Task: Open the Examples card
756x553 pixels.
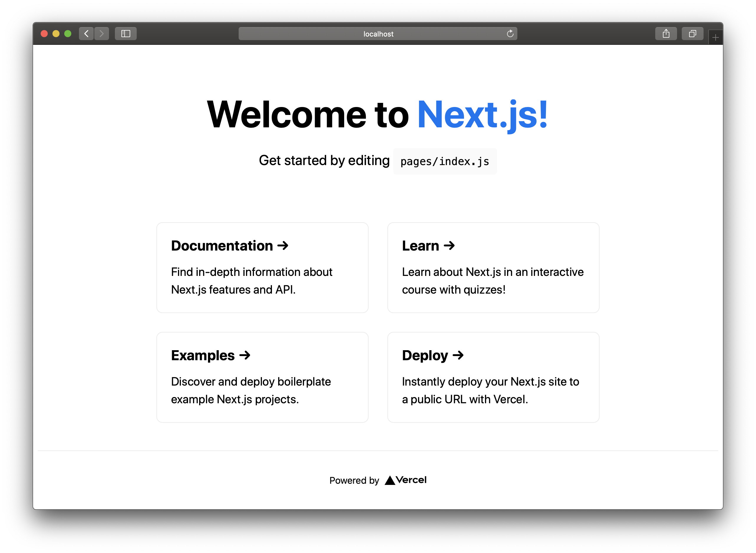Action: (262, 377)
